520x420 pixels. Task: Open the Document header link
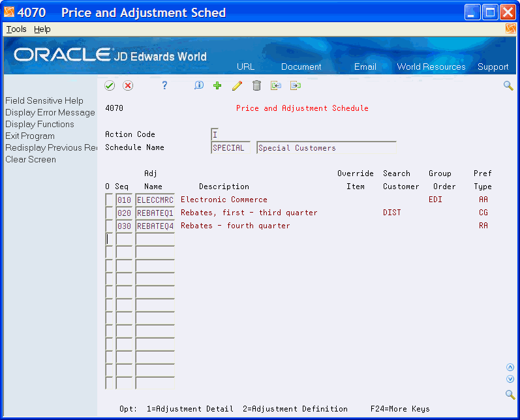(x=301, y=67)
